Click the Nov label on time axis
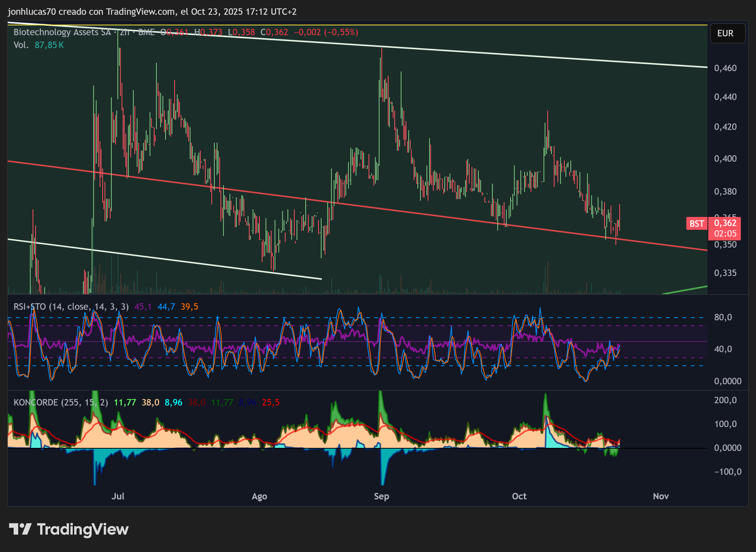 pyautogui.click(x=661, y=496)
